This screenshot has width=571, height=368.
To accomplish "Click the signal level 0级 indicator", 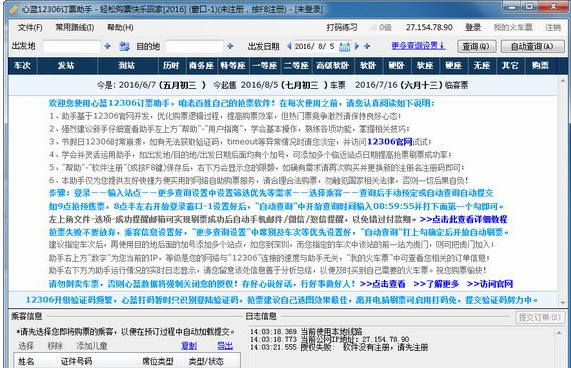I will pyautogui.click(x=381, y=27).
